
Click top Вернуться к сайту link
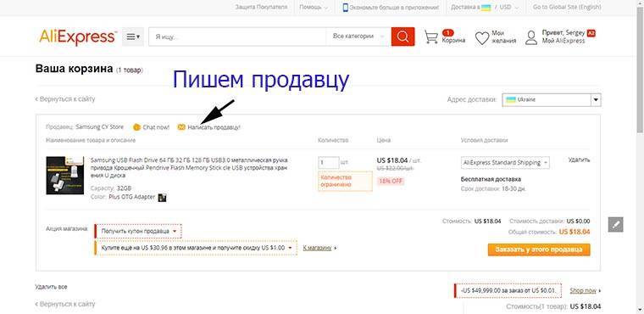click(65, 99)
